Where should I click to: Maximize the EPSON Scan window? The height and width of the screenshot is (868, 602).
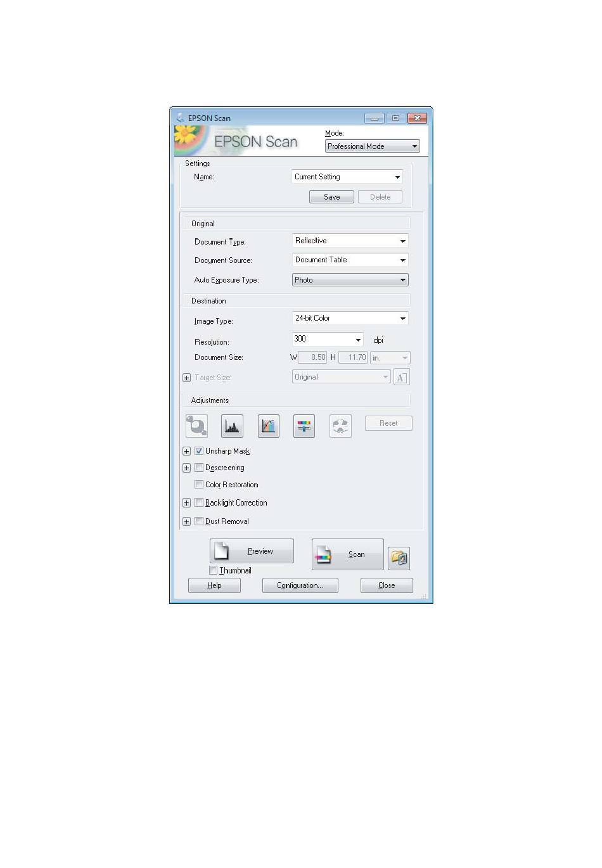click(395, 118)
